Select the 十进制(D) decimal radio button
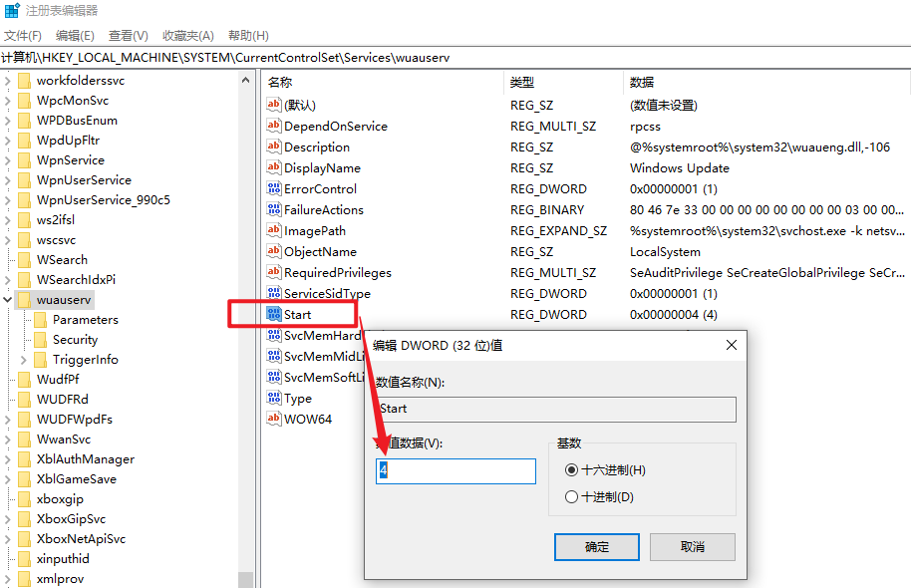 pyautogui.click(x=572, y=496)
